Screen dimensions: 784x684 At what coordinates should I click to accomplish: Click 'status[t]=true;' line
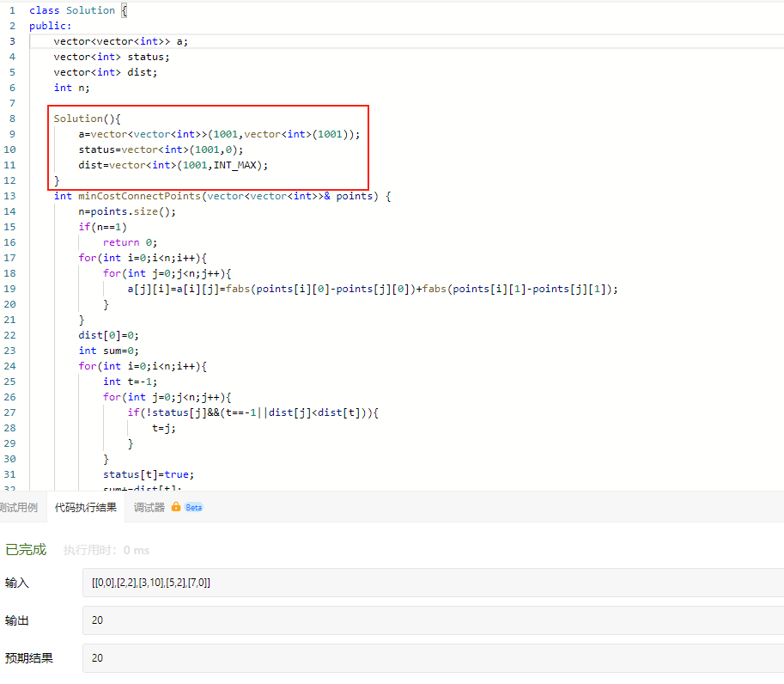click(149, 474)
